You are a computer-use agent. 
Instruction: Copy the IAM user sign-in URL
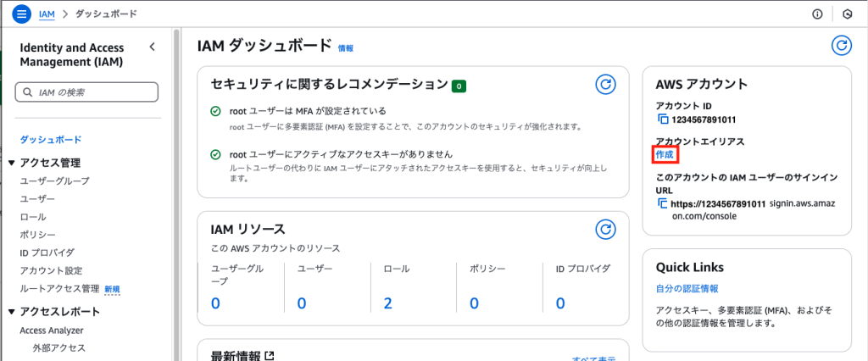pyautogui.click(x=663, y=203)
